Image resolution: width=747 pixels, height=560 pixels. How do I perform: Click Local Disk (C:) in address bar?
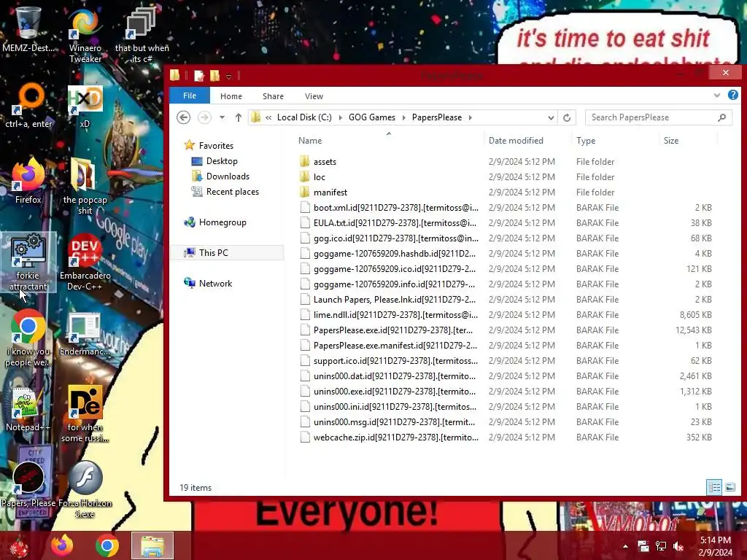coord(304,117)
